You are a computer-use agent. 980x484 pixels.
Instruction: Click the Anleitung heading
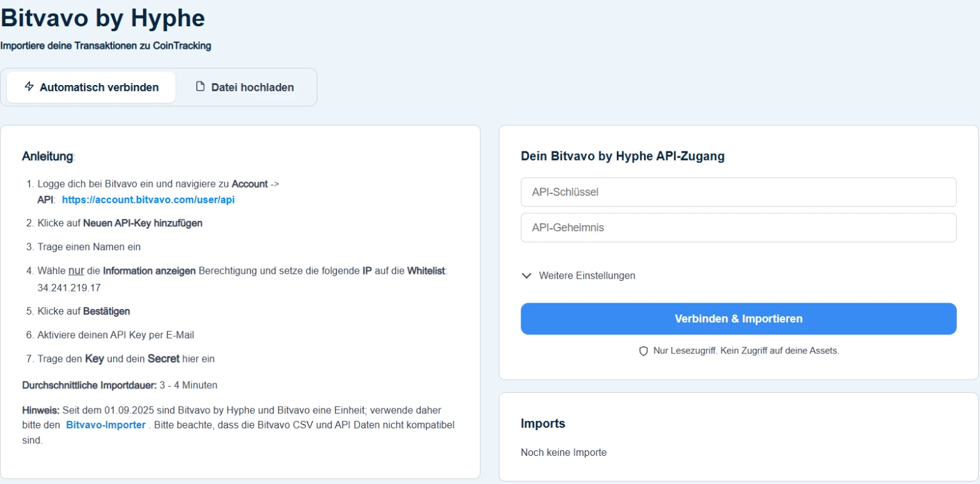(x=47, y=156)
